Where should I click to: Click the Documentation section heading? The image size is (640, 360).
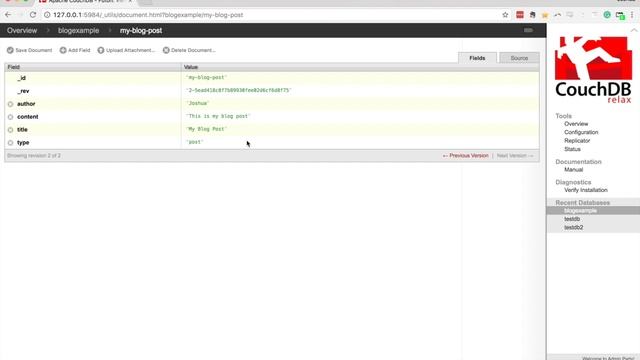578,162
